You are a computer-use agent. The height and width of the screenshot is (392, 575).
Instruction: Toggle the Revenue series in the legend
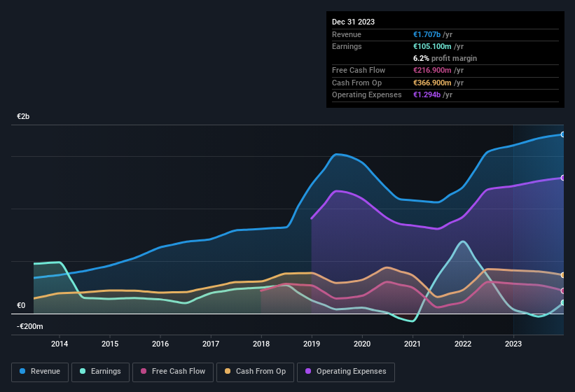pos(40,371)
